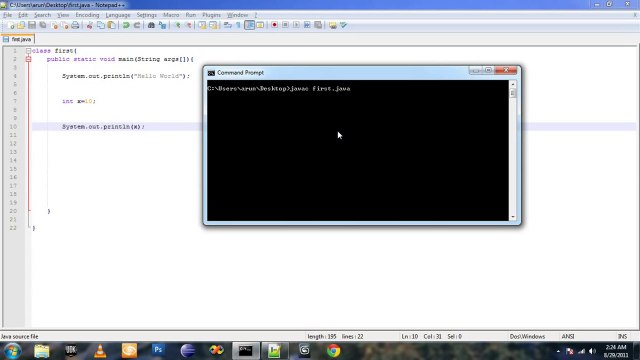The width and height of the screenshot is (640, 360).
Task: Click line number 22 in the margin
Action: (x=13, y=228)
